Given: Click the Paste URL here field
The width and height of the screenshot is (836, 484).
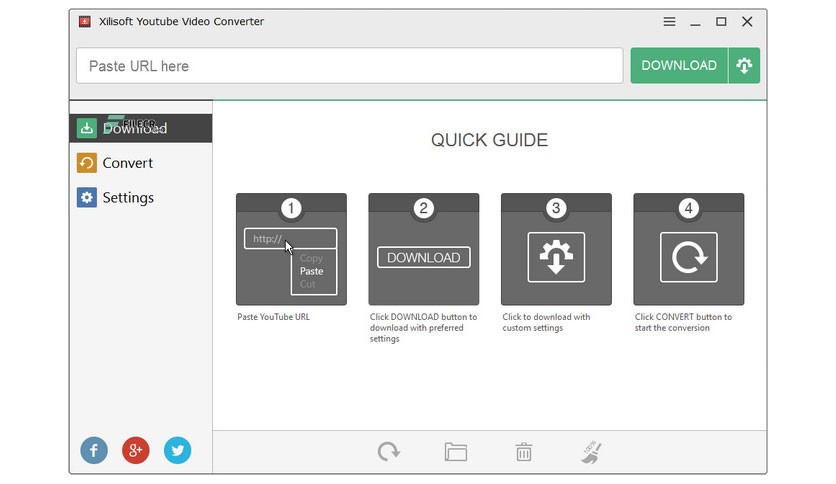Looking at the screenshot, I should tap(349, 66).
